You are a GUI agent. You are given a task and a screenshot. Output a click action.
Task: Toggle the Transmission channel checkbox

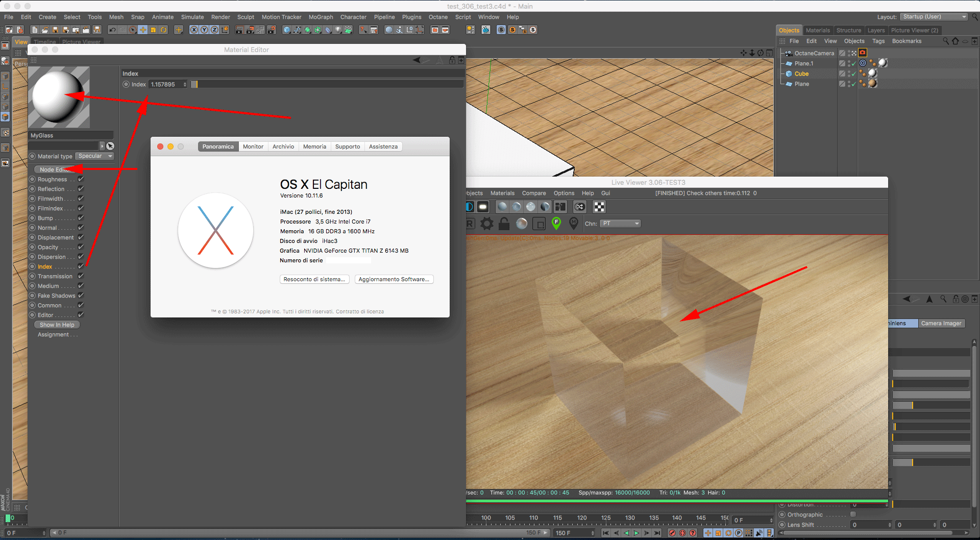pos(81,276)
